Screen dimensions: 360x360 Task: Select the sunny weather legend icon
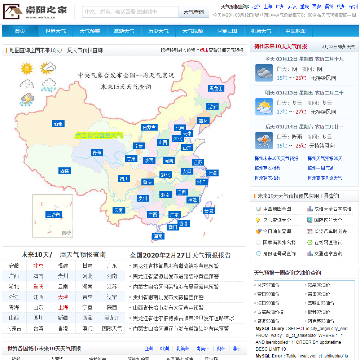27,69
